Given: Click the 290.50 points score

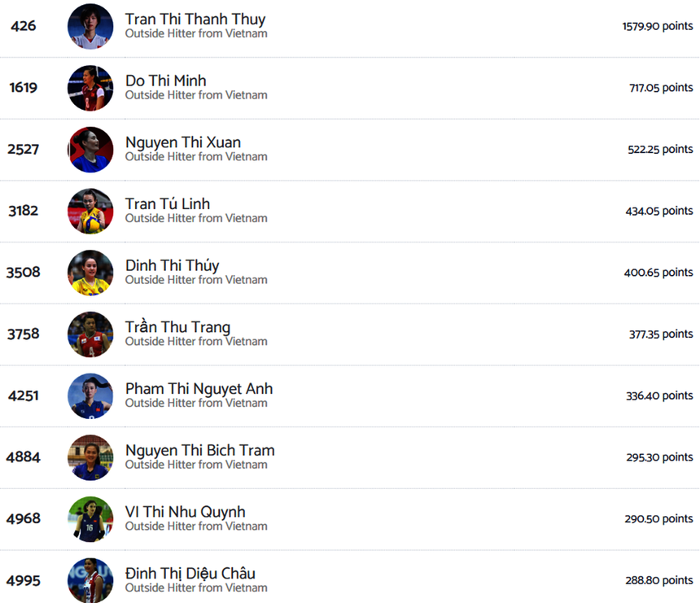Looking at the screenshot, I should (659, 518).
